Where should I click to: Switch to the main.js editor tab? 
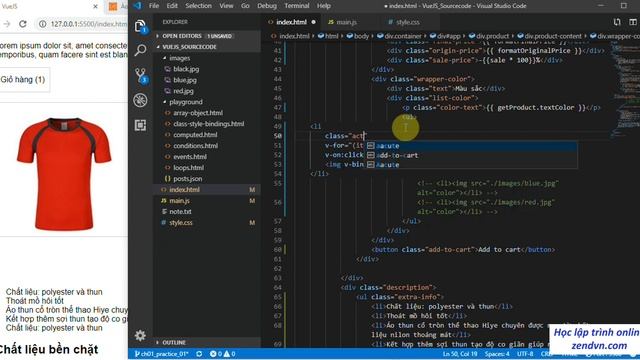346,22
